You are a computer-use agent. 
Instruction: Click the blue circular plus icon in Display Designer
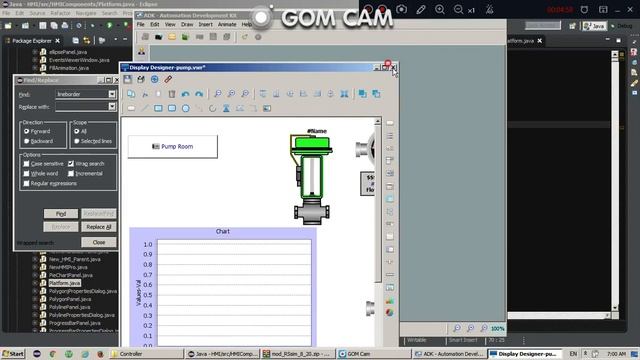pos(155,79)
